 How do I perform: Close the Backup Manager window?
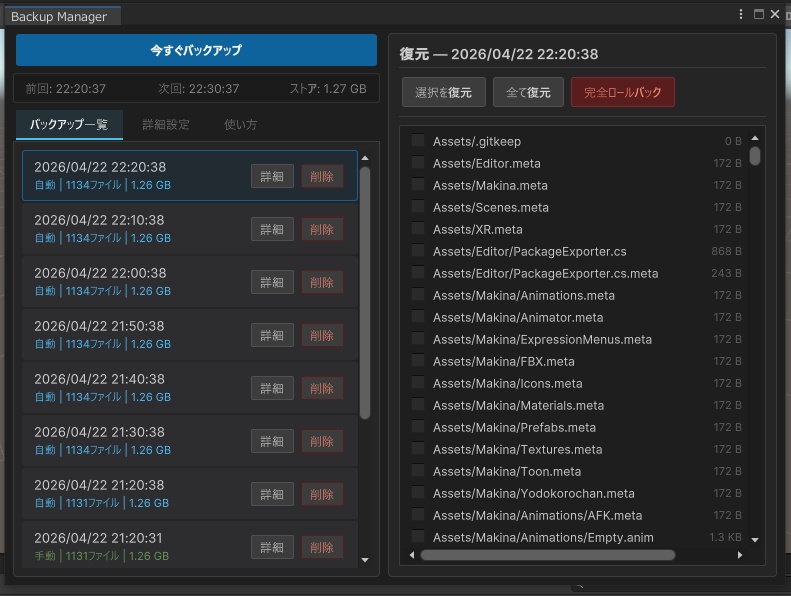coord(775,14)
